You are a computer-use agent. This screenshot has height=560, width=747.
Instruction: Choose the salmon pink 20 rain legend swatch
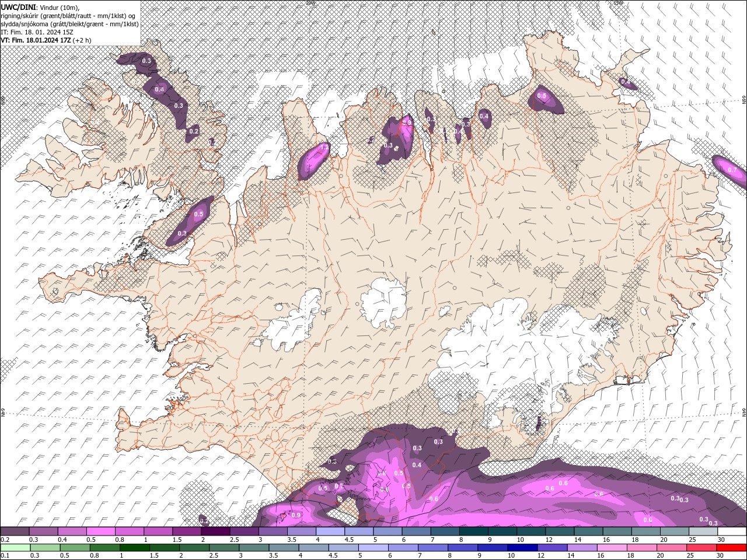[671, 548]
